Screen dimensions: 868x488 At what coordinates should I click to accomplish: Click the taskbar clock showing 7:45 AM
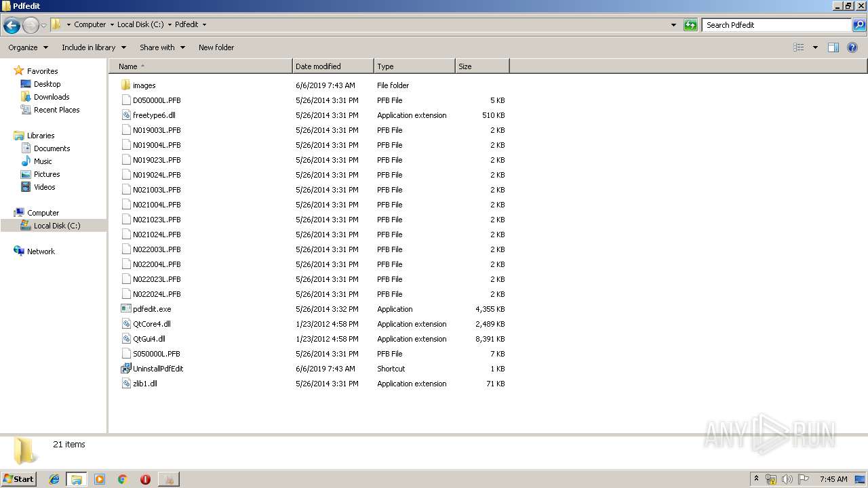pyautogui.click(x=833, y=479)
